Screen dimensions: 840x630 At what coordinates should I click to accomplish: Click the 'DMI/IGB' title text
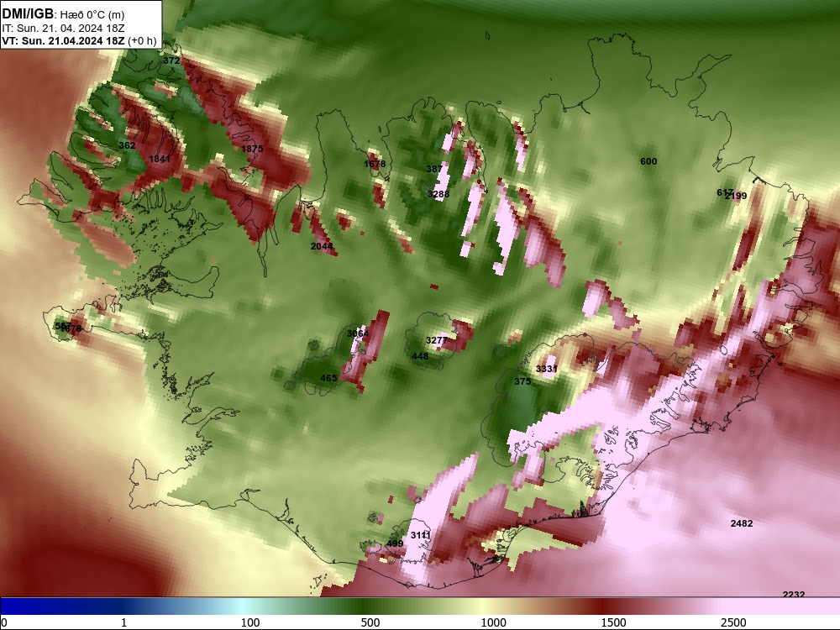tap(28, 13)
